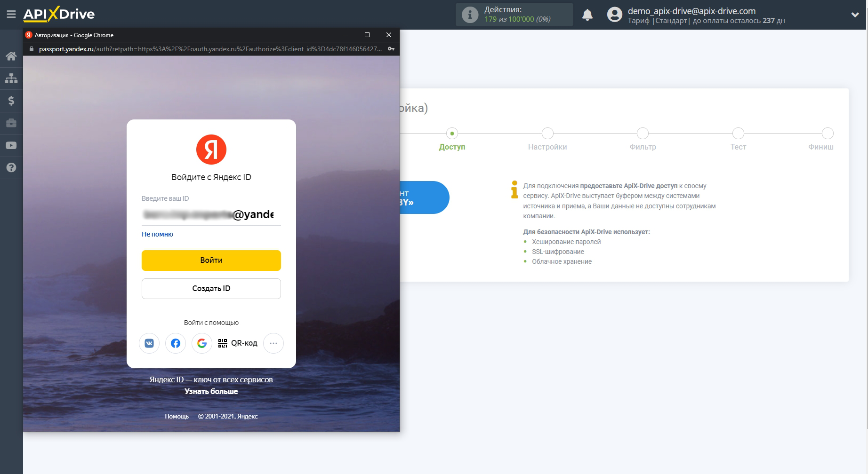This screenshot has height=474, width=868.
Task: Open the notifications bell
Action: click(587, 15)
